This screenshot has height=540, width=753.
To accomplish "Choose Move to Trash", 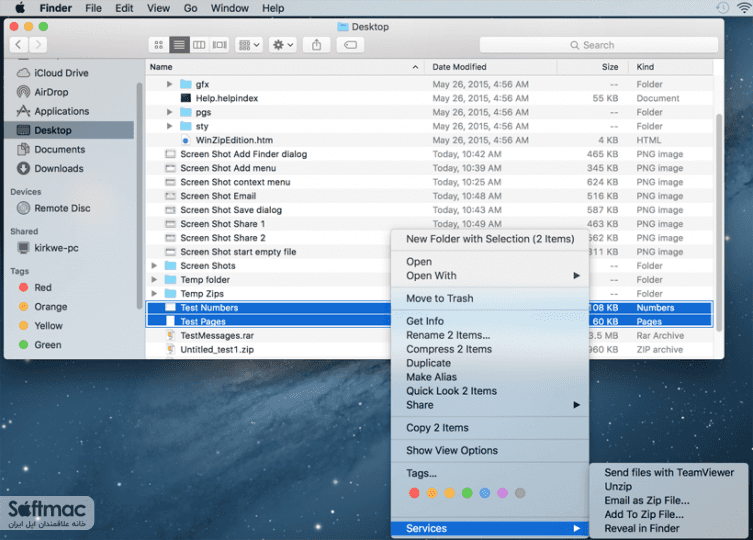I will tap(490, 298).
